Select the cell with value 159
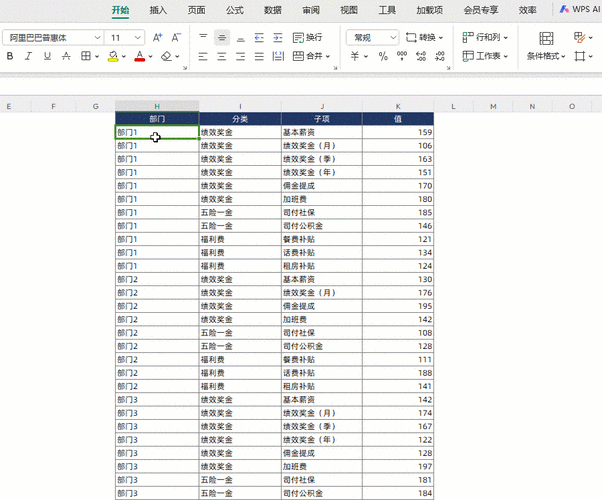 (398, 132)
